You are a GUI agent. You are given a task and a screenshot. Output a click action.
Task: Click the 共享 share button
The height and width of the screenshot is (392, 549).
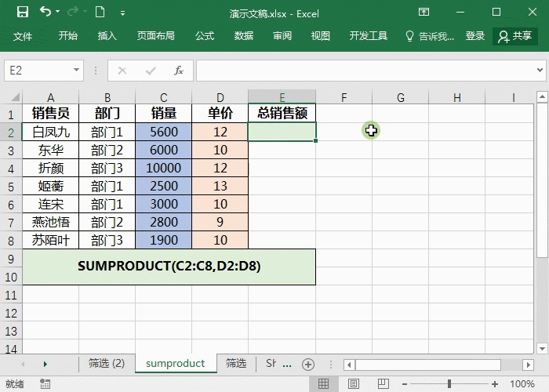tap(514, 36)
